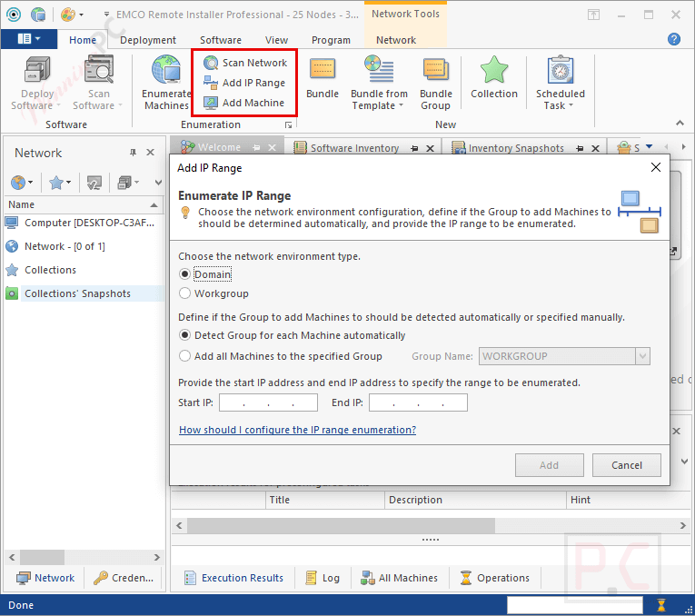Open the Scan Software tool
Image resolution: width=695 pixels, height=616 pixels.
point(98,83)
